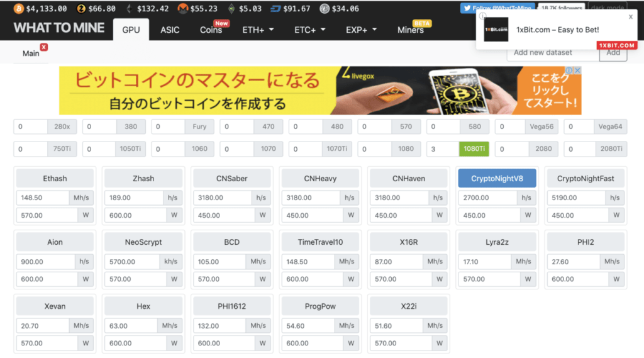Click the Add dataset button
Image resolution: width=644 pixels, height=358 pixels.
(x=613, y=53)
